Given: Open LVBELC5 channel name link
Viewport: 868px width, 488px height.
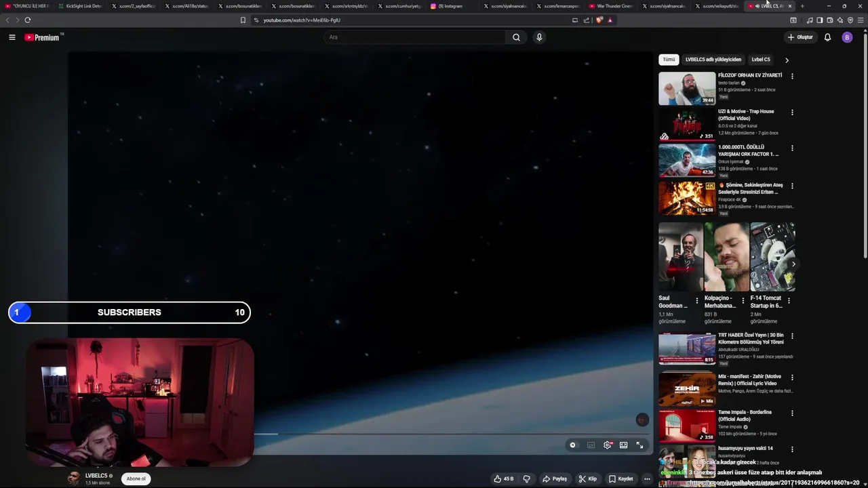Looking at the screenshot, I should pos(96,476).
